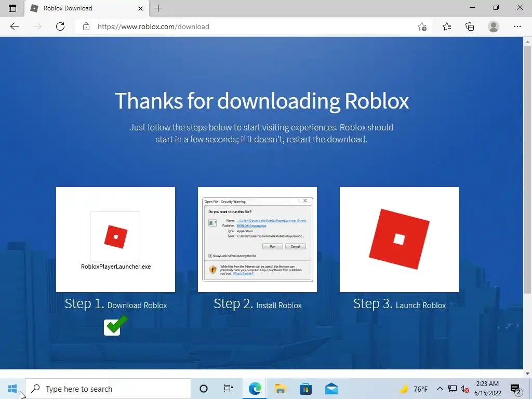532x399 pixels.
Task: Open the taskbar clock and date
Action: (487, 389)
